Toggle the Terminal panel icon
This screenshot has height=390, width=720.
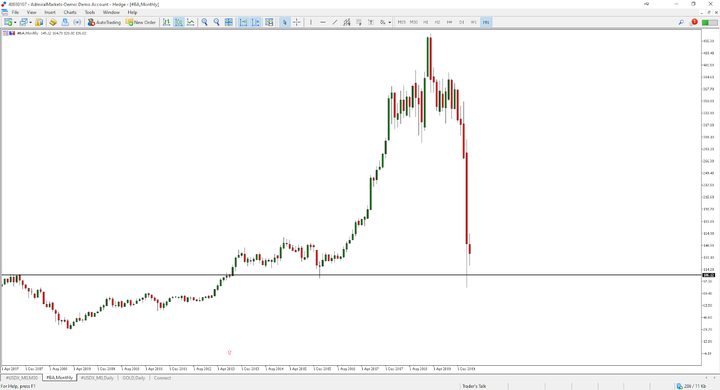pos(77,22)
